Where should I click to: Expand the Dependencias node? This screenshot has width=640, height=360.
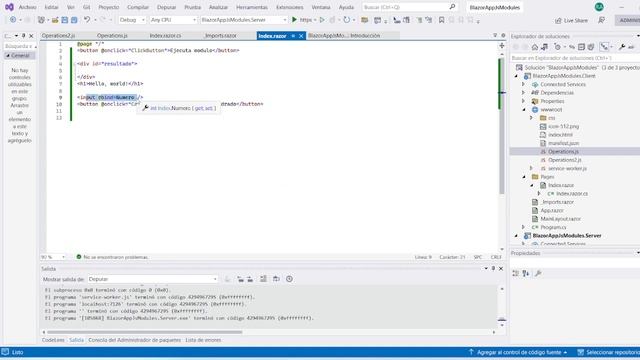point(524,93)
